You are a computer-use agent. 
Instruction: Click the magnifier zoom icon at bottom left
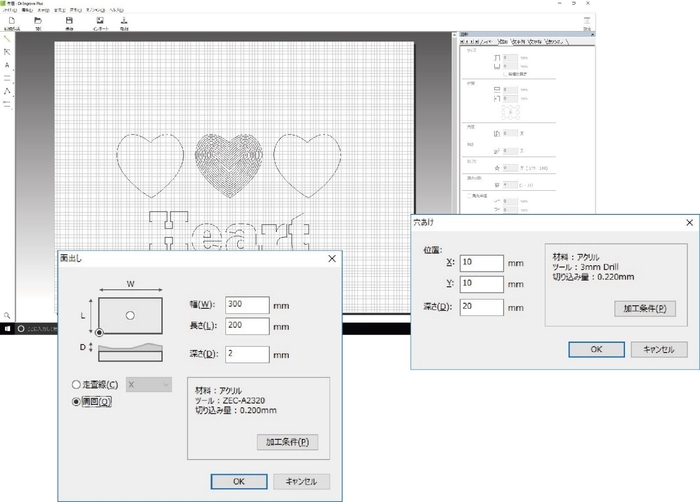[7, 314]
